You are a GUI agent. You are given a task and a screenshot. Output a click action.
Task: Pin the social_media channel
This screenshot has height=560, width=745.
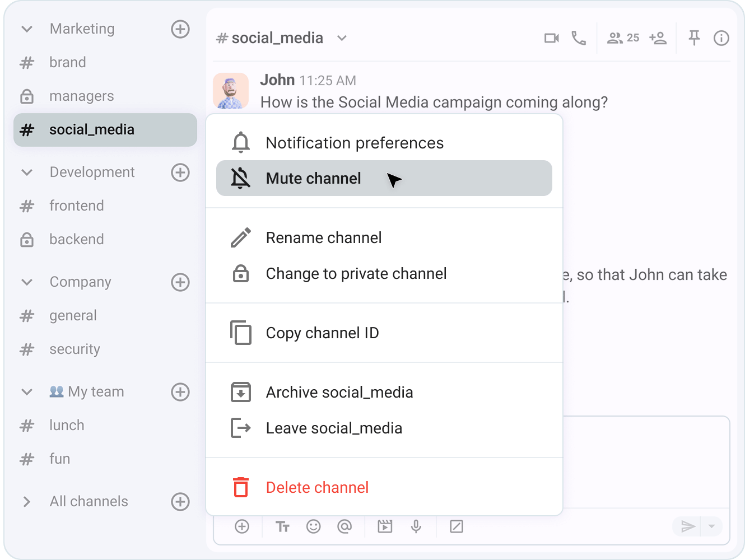[694, 38]
